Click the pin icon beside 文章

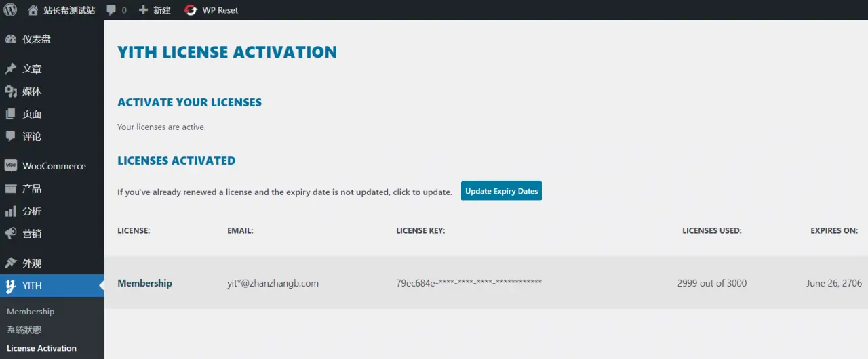[x=11, y=69]
